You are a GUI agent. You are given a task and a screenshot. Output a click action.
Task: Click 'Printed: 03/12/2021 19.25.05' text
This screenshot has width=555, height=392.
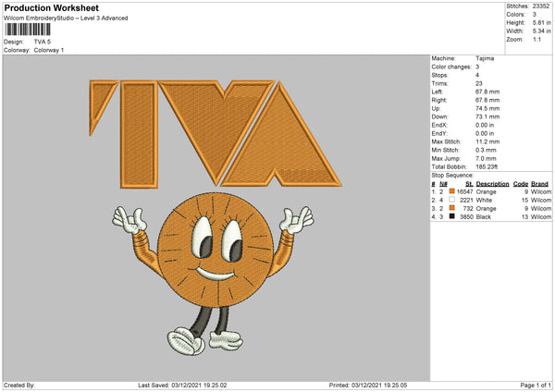click(368, 386)
